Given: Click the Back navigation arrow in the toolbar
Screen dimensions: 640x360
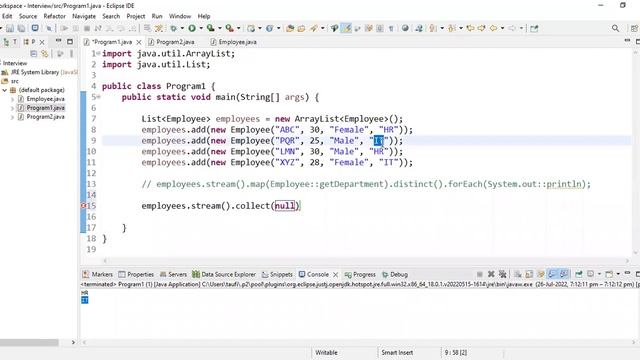Looking at the screenshot, I should point(493,28).
